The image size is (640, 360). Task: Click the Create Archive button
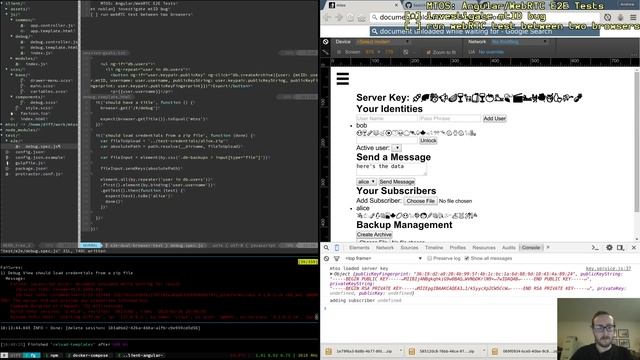coord(374,235)
